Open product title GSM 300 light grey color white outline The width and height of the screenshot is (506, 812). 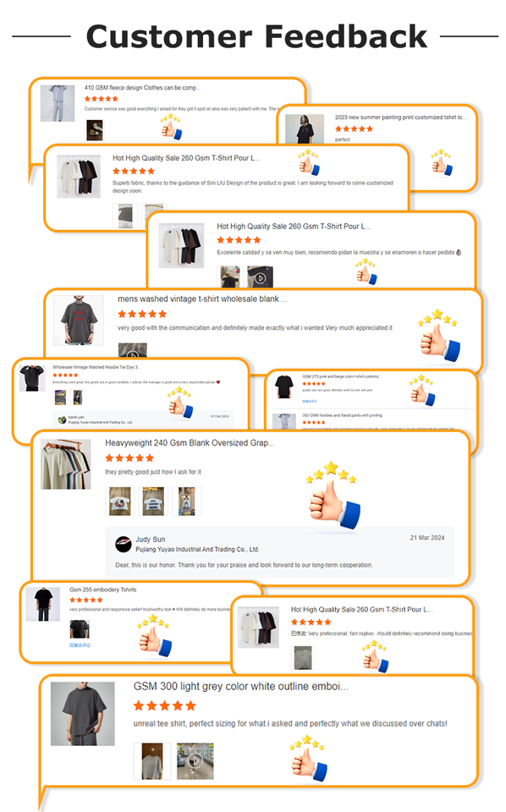coord(241,686)
